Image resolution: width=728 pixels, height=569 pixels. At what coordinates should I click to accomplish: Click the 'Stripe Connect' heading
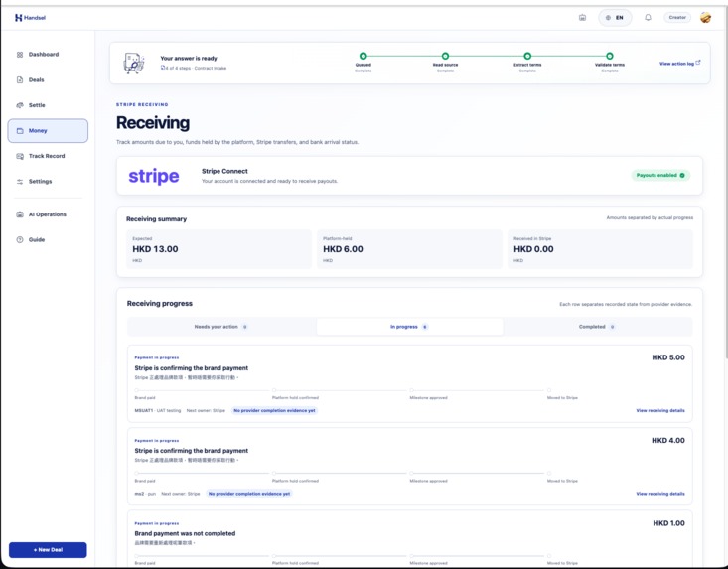(x=224, y=171)
